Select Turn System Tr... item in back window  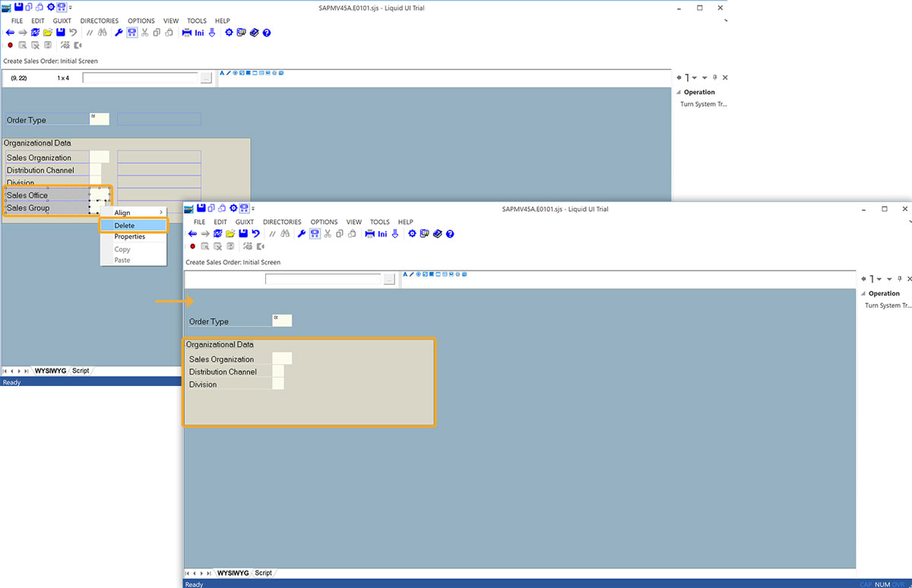703,104
